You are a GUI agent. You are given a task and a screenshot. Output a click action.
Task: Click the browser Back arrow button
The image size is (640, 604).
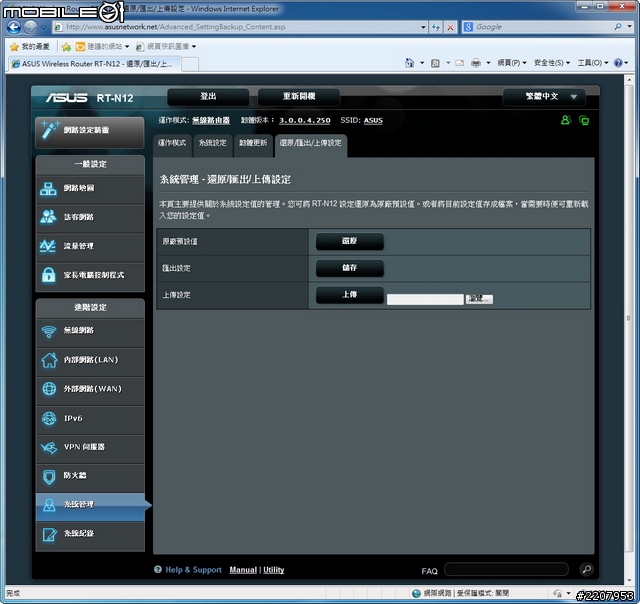click(13, 27)
